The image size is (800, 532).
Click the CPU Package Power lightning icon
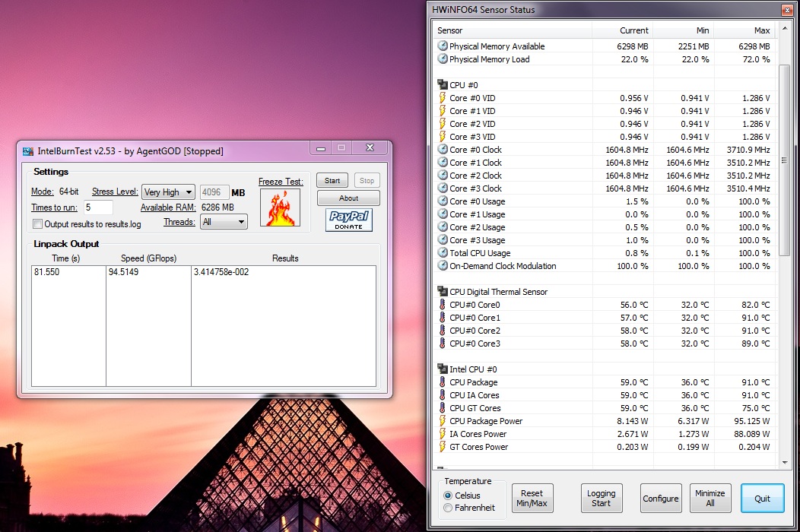pyautogui.click(x=443, y=421)
